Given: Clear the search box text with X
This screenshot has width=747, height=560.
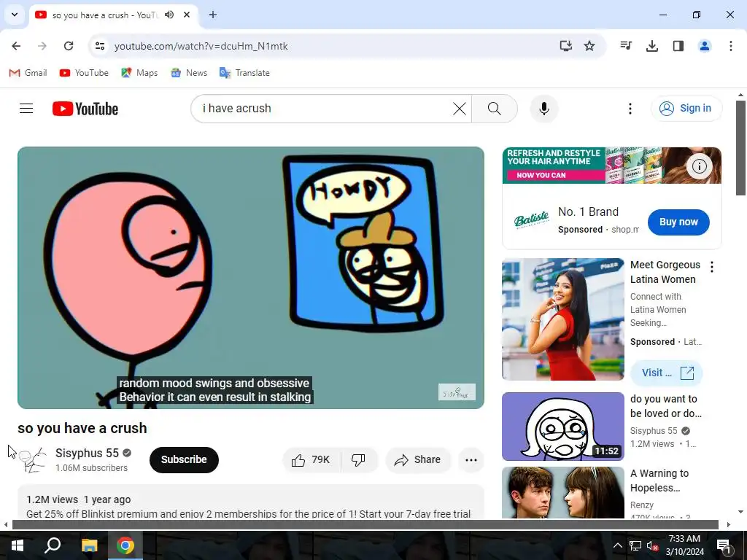Looking at the screenshot, I should [460, 109].
